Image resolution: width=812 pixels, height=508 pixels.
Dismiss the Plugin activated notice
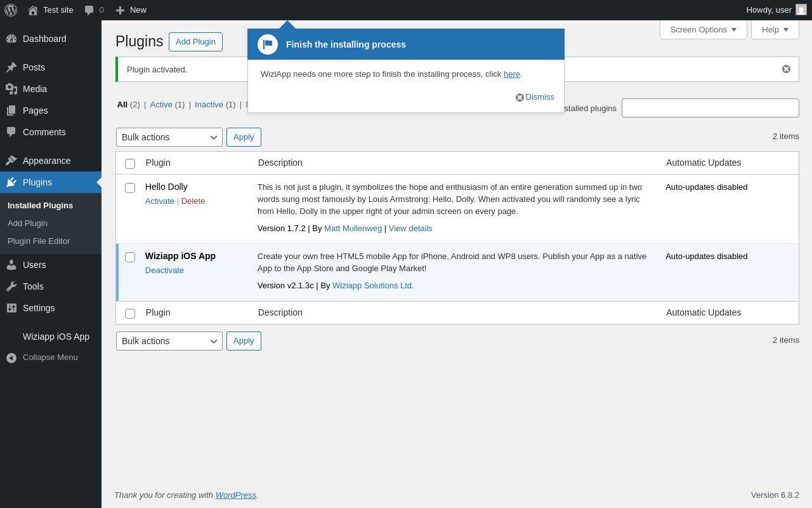click(786, 69)
